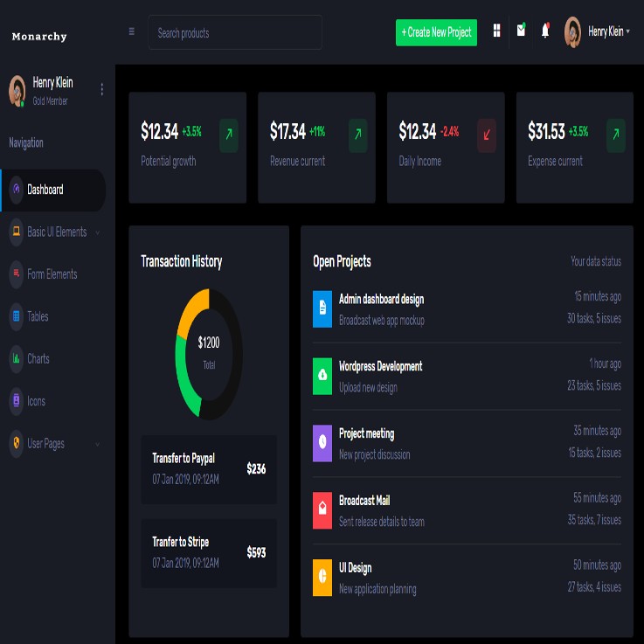Screen dimensions: 644x644
Task: Open Henry Klein profile dropdown in navbar
Action: coord(609,31)
